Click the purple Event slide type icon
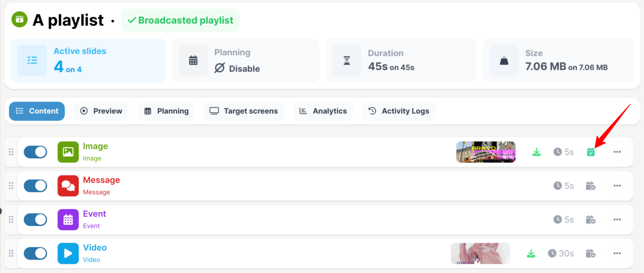Viewport: 644px width, 273px height. pyautogui.click(x=68, y=220)
